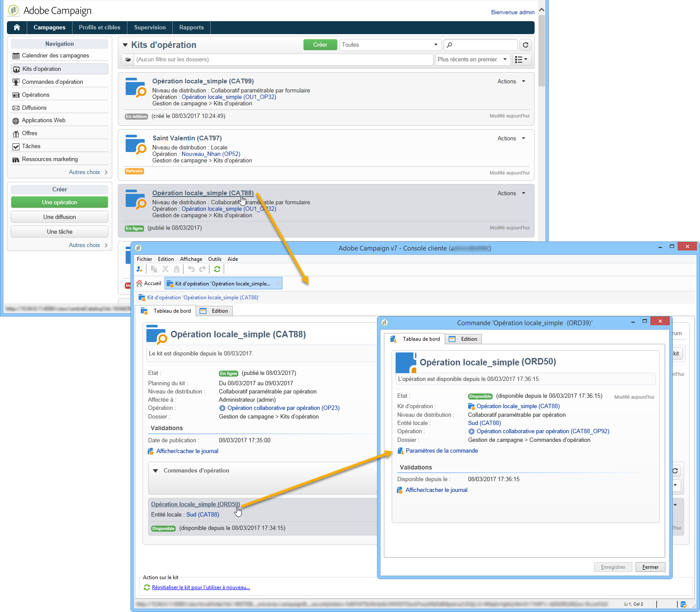The image size is (700, 612).
Task: Switch to Edition tab in kit console window
Action: [x=215, y=311]
